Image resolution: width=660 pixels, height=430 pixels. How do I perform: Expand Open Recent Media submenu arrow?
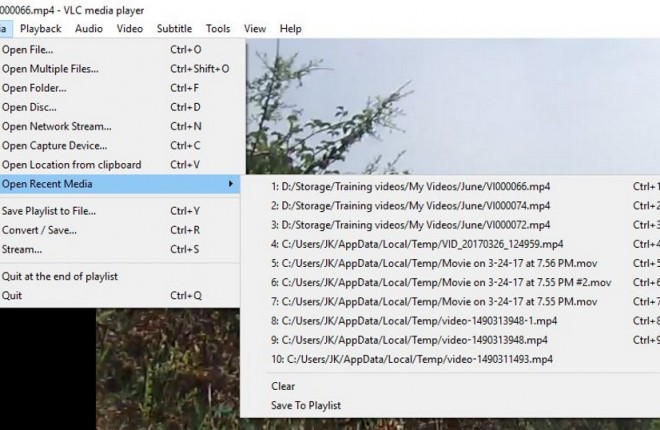point(231,184)
